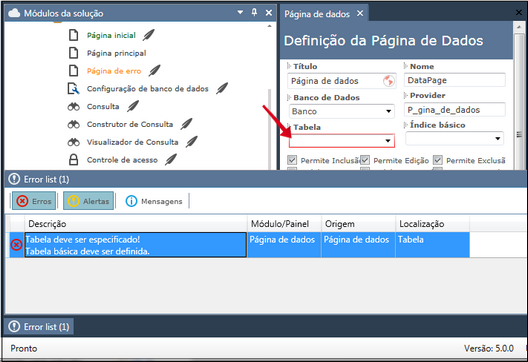Toggle the Erros filter button

click(x=34, y=201)
